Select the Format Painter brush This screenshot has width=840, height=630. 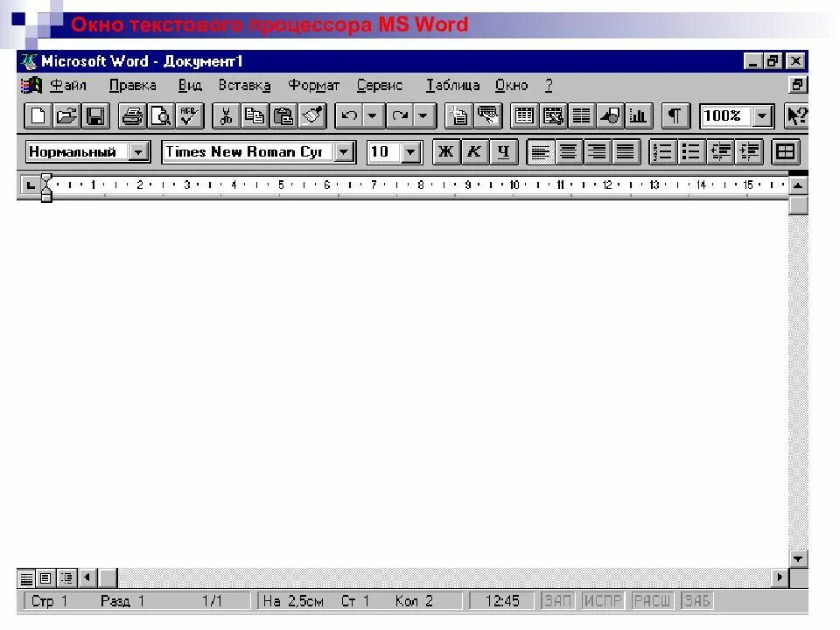[x=312, y=115]
